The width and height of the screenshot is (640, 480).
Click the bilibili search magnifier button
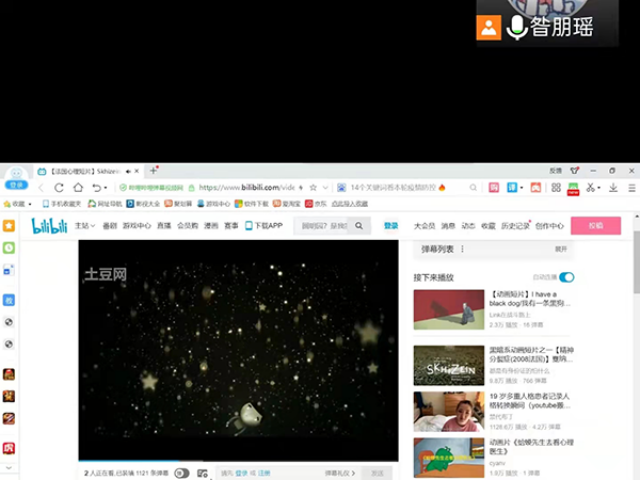point(359,226)
